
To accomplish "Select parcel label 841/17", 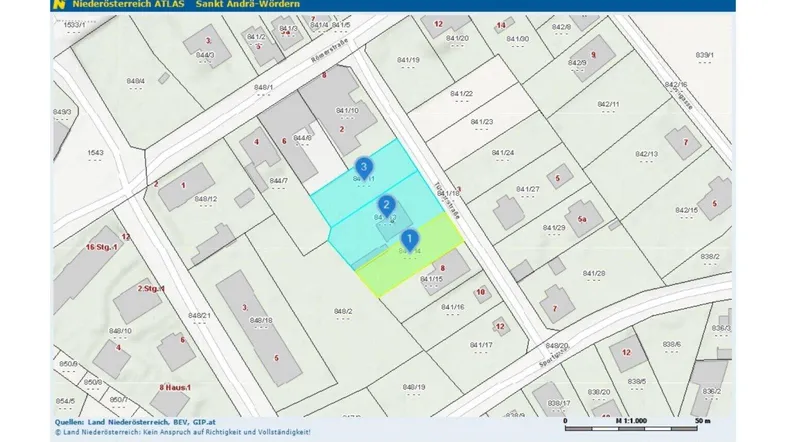I will pos(481,345).
